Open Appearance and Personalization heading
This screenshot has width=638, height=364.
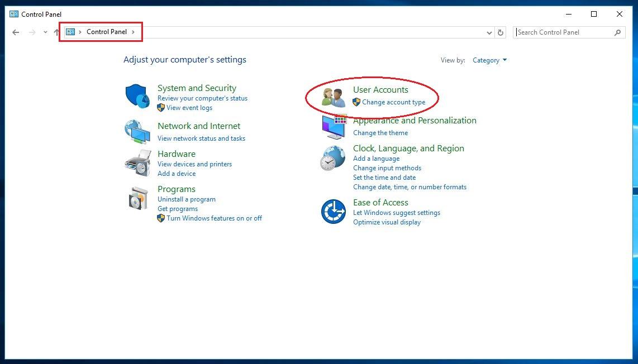pyautogui.click(x=415, y=121)
